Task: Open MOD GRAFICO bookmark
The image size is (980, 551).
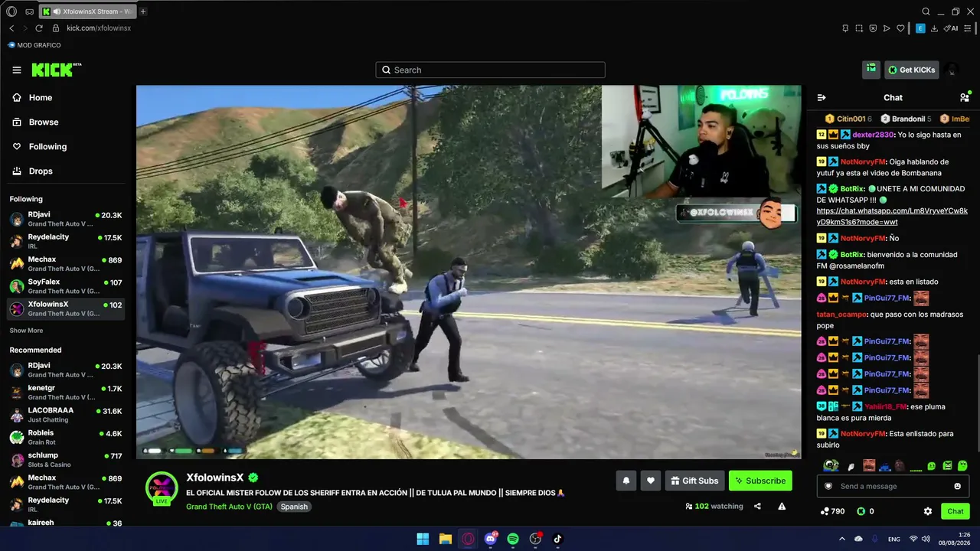Action: (x=34, y=45)
